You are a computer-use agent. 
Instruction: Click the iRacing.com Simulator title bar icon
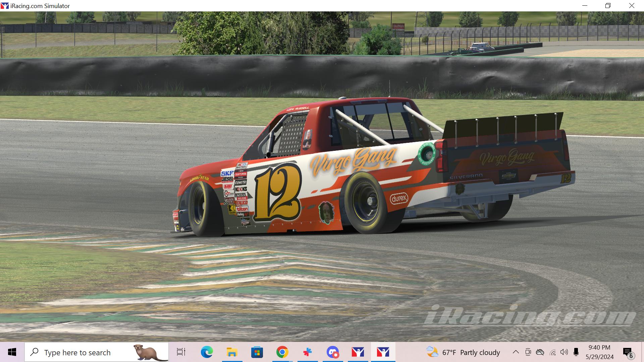click(5, 5)
